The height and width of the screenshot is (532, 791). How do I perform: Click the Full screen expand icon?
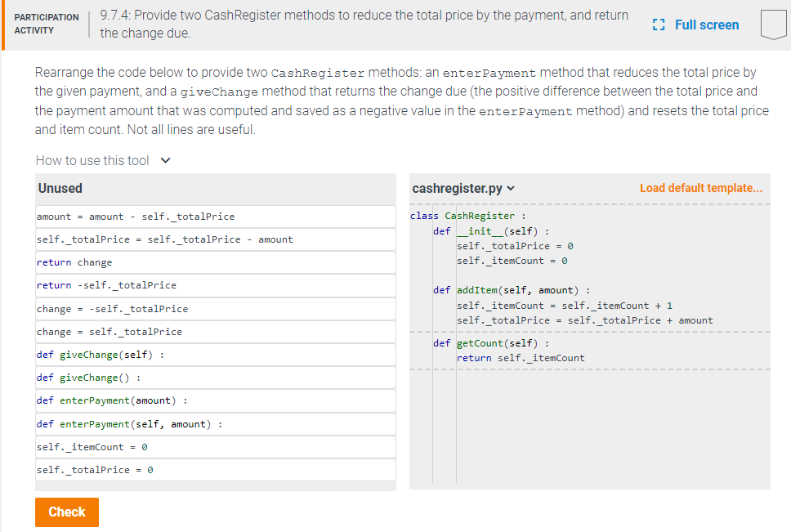click(659, 25)
